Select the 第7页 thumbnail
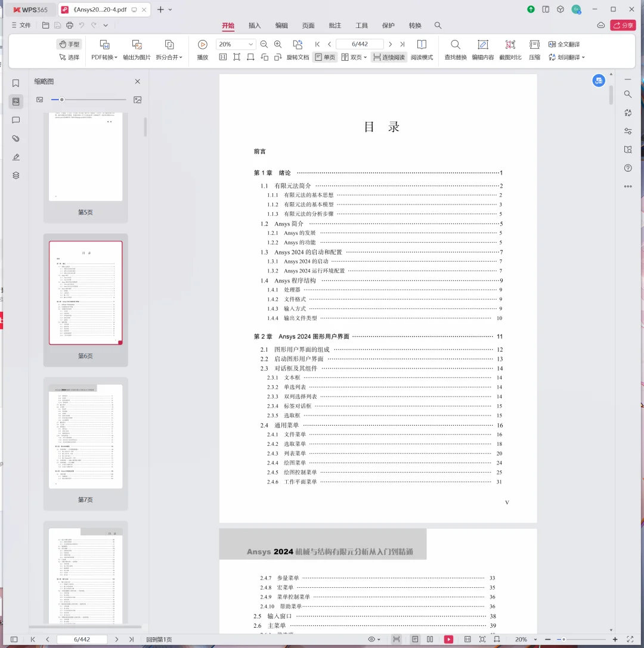The width and height of the screenshot is (644, 648). [85, 443]
